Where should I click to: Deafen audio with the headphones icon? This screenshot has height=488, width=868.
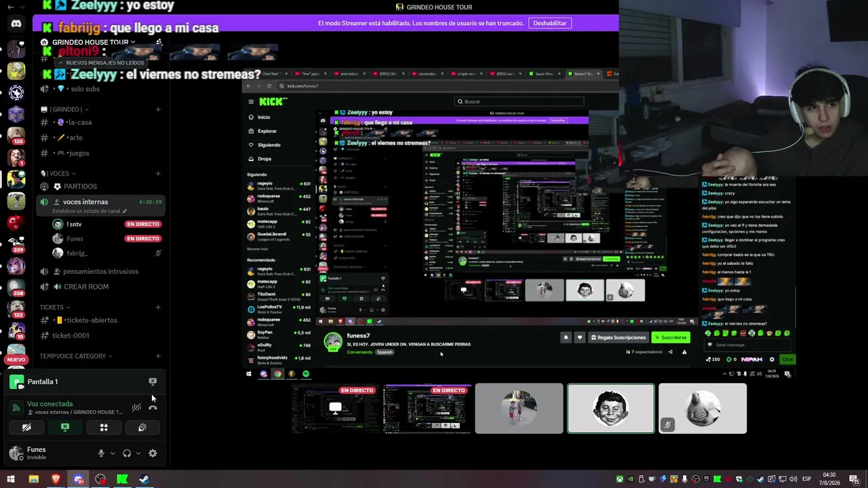coord(127,453)
